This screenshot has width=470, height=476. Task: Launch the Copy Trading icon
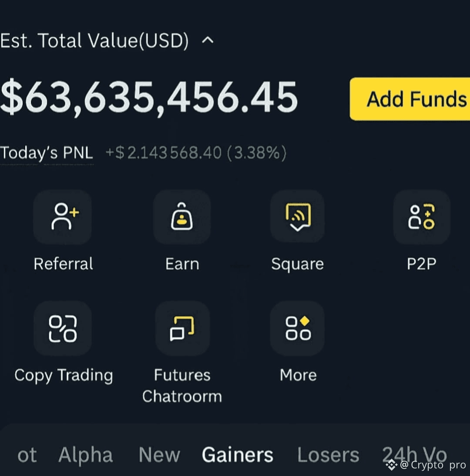(x=63, y=328)
